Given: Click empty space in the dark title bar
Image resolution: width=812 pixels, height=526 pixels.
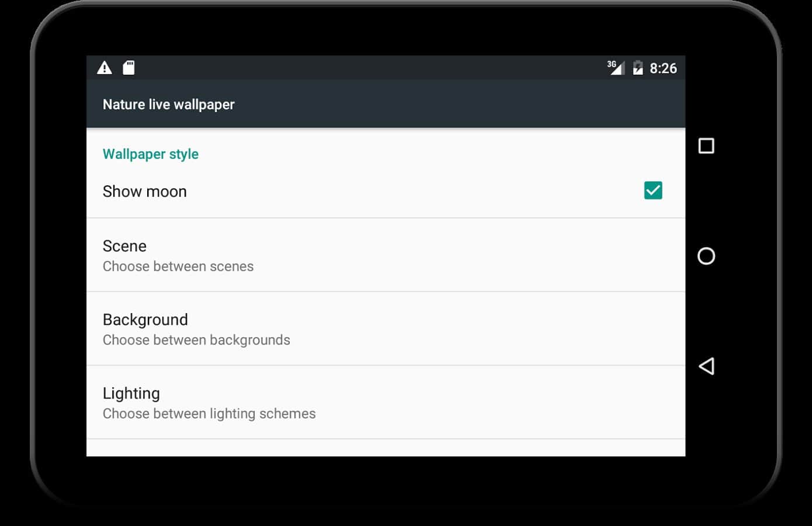Looking at the screenshot, I should tap(456, 105).
